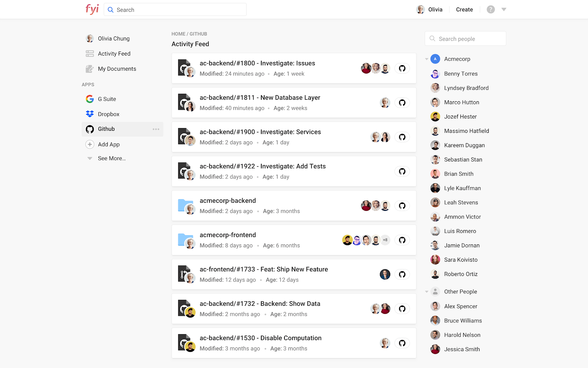The height and width of the screenshot is (368, 588).
Task: Select Jamie Dornan in people list
Action: 455,245
